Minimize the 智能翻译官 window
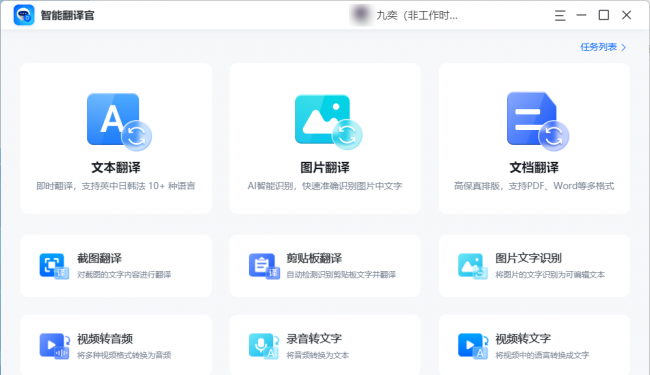 coord(581,15)
